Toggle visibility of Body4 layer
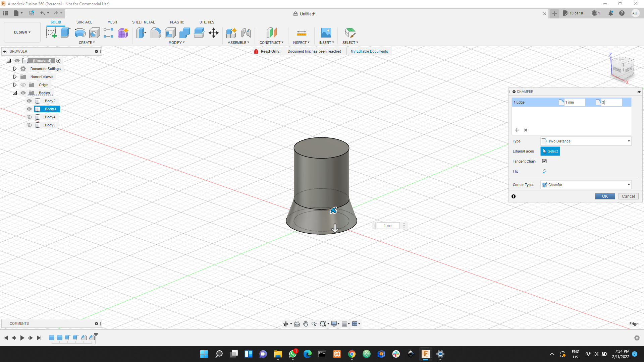This screenshot has width=644, height=362. pos(29,117)
